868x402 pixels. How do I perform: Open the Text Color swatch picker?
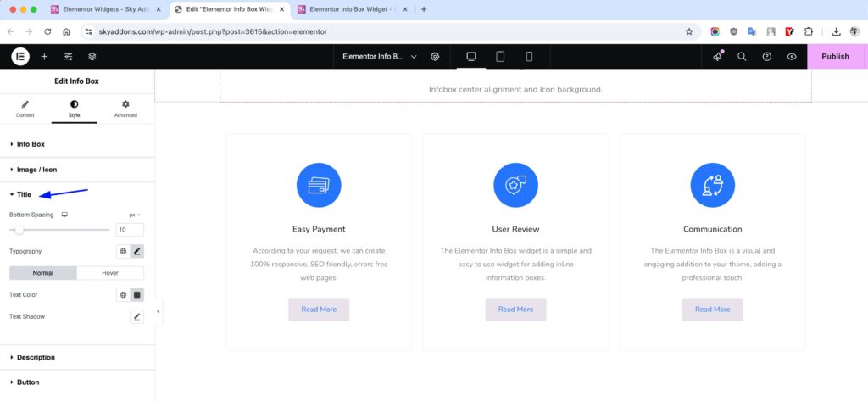point(137,295)
